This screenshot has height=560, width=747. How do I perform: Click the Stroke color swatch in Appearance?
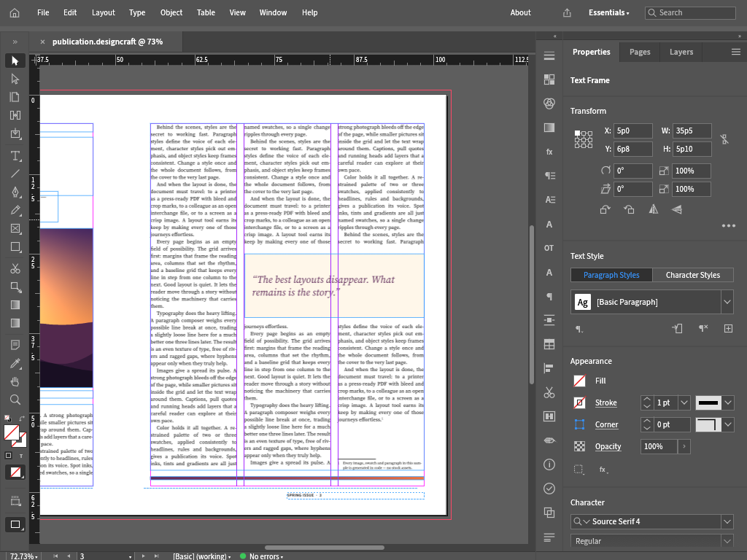(579, 402)
